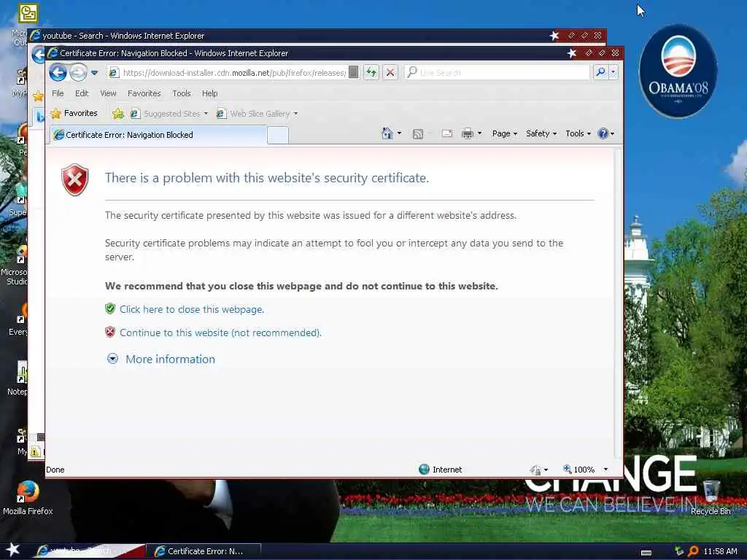Screen dimensions: 747x560
Task: Click the red X Stop button
Action: point(390,73)
